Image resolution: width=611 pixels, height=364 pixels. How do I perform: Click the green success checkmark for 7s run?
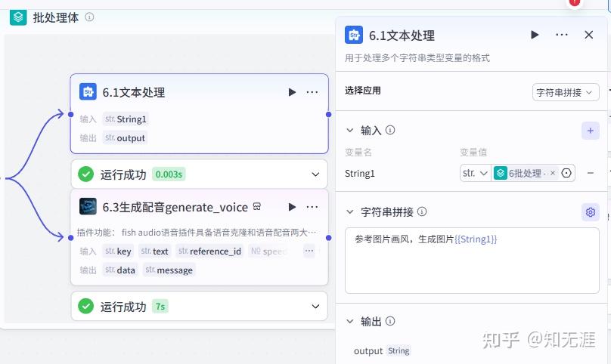click(85, 306)
